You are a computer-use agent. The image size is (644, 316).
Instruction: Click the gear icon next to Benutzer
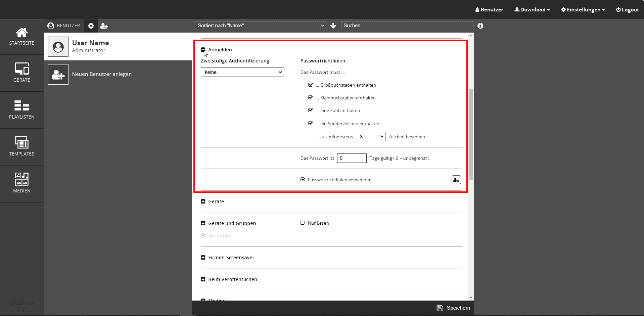[91, 26]
